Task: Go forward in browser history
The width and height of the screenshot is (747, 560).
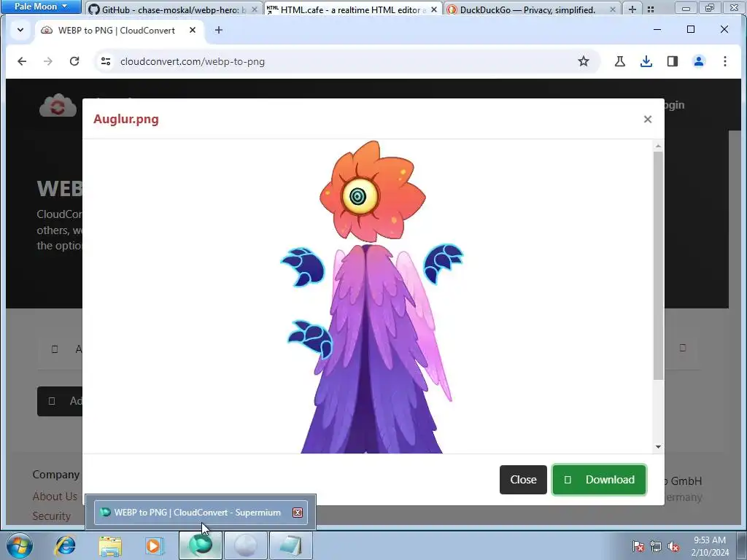Action: [x=48, y=61]
